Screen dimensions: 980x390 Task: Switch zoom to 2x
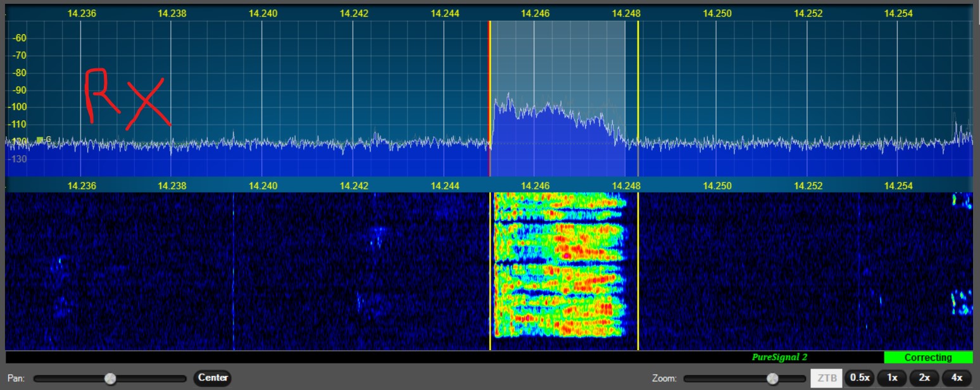(924, 378)
